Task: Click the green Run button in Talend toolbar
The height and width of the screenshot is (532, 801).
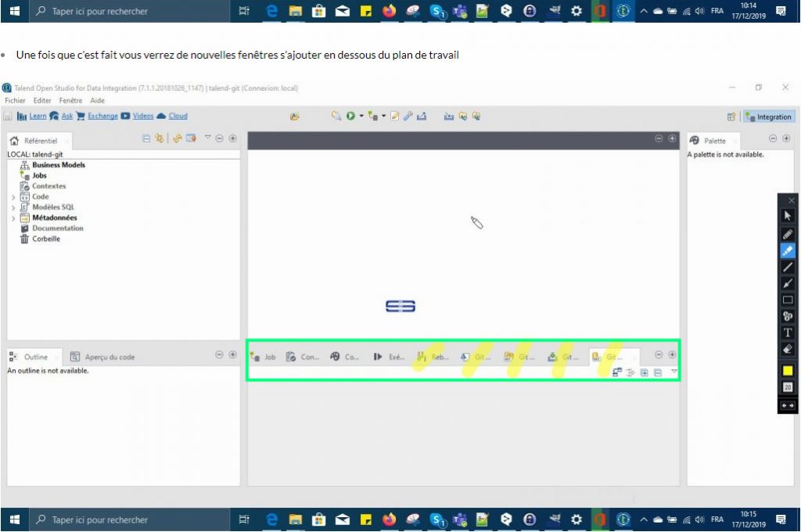Action: click(350, 116)
